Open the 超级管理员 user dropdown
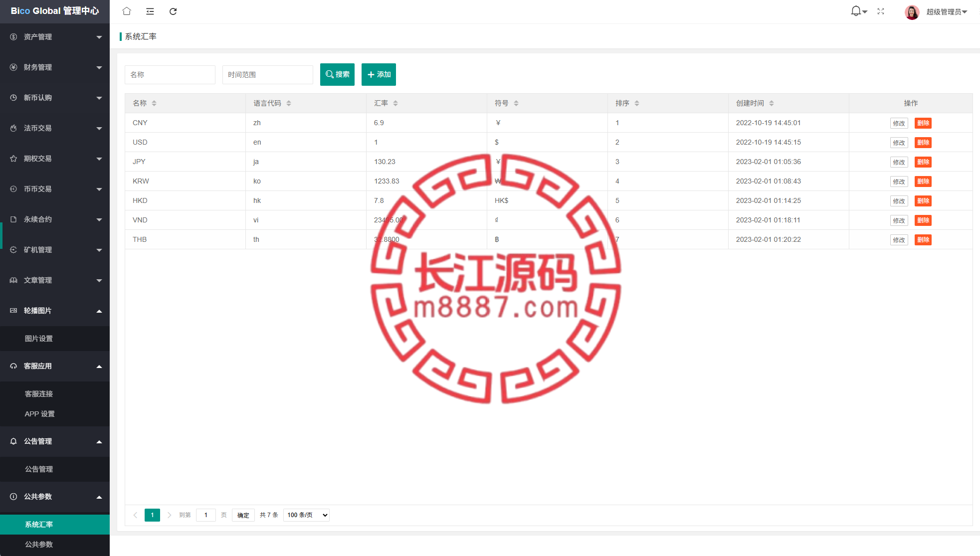Image resolution: width=980 pixels, height=556 pixels. (947, 12)
